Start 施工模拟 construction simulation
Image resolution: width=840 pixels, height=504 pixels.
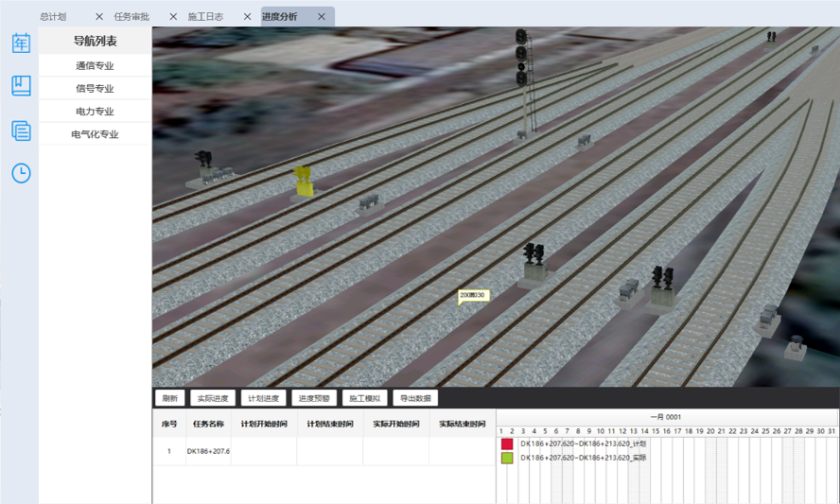(x=364, y=399)
